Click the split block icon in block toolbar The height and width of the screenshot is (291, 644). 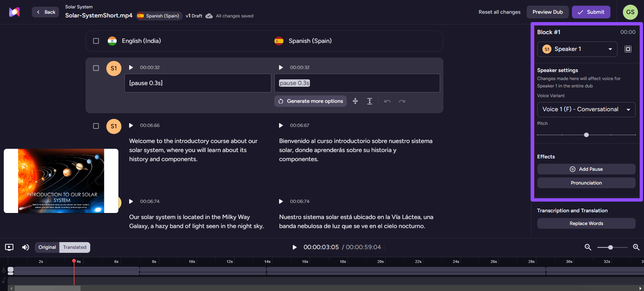click(370, 101)
